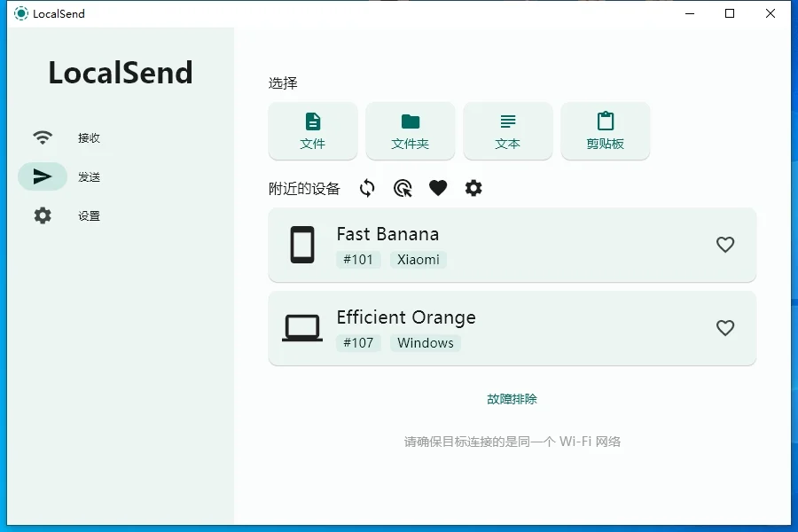This screenshot has height=532, width=798.
Task: Select the 文件 (File) send option
Action: click(312, 130)
